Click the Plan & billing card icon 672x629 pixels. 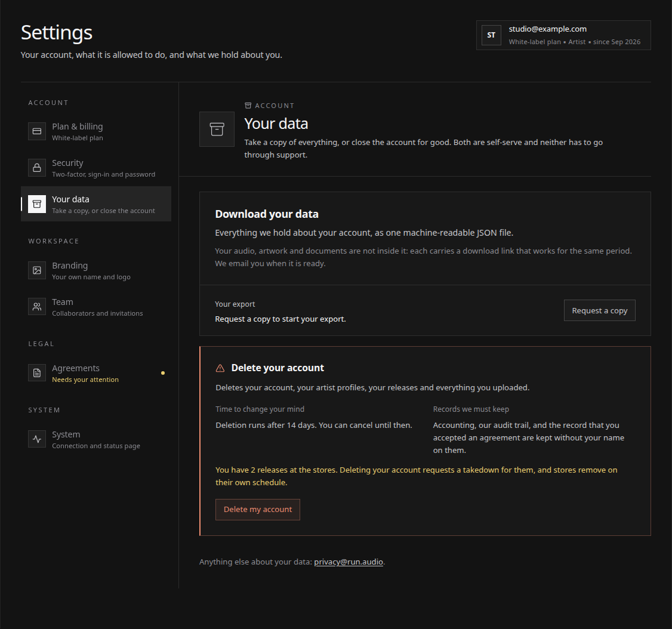pyautogui.click(x=37, y=131)
